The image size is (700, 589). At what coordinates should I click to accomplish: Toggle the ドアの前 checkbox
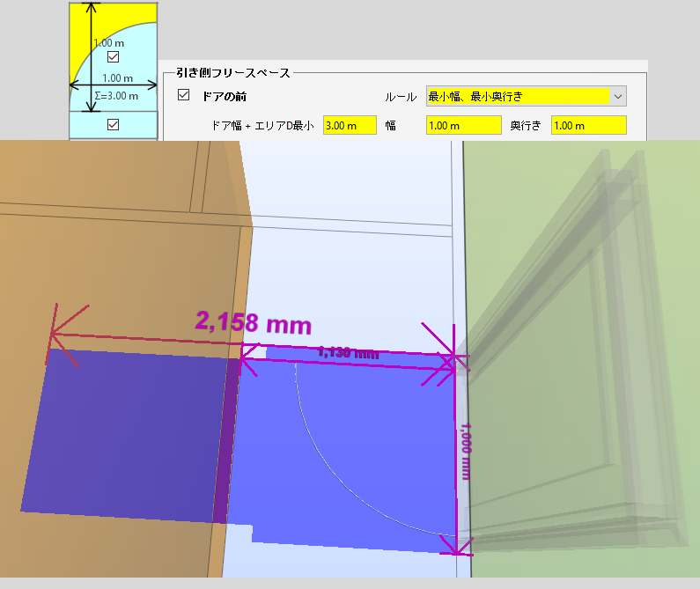[183, 95]
